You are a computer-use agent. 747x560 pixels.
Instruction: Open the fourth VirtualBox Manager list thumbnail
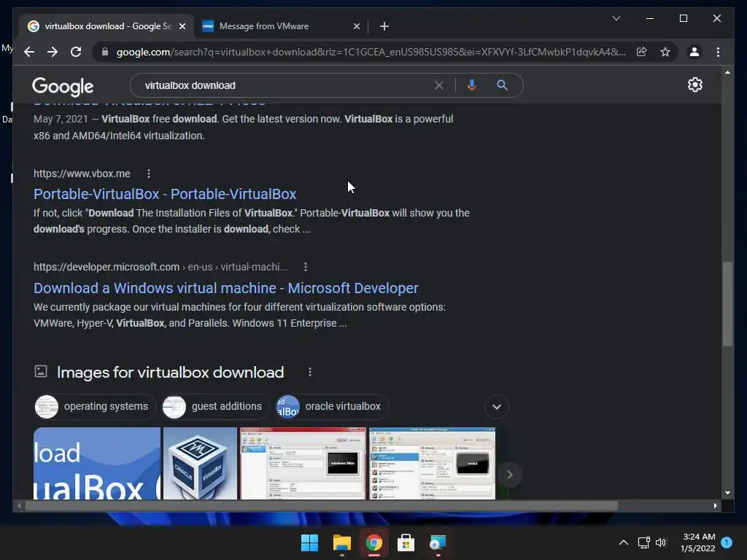pyautogui.click(x=432, y=463)
